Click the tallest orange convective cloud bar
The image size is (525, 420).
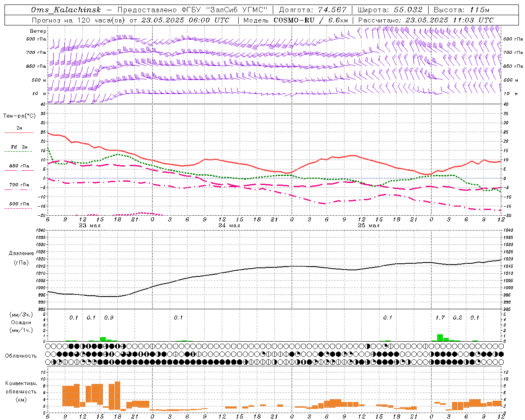click(x=118, y=395)
